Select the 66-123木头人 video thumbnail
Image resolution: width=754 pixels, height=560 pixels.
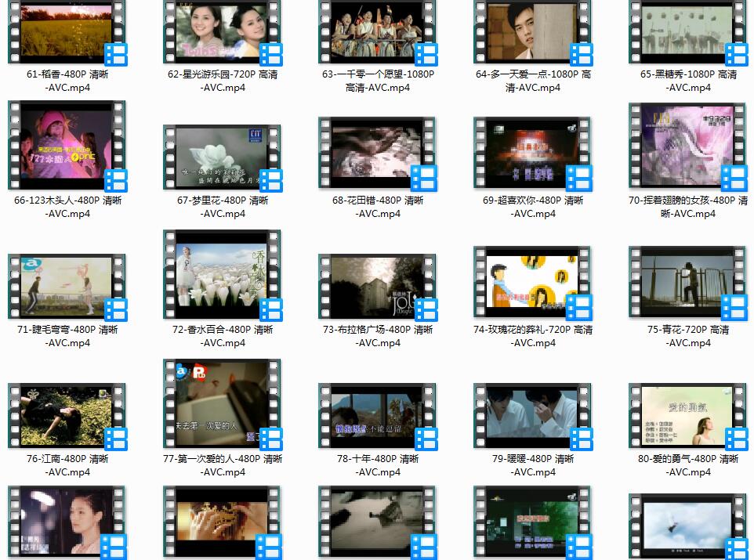67,145
